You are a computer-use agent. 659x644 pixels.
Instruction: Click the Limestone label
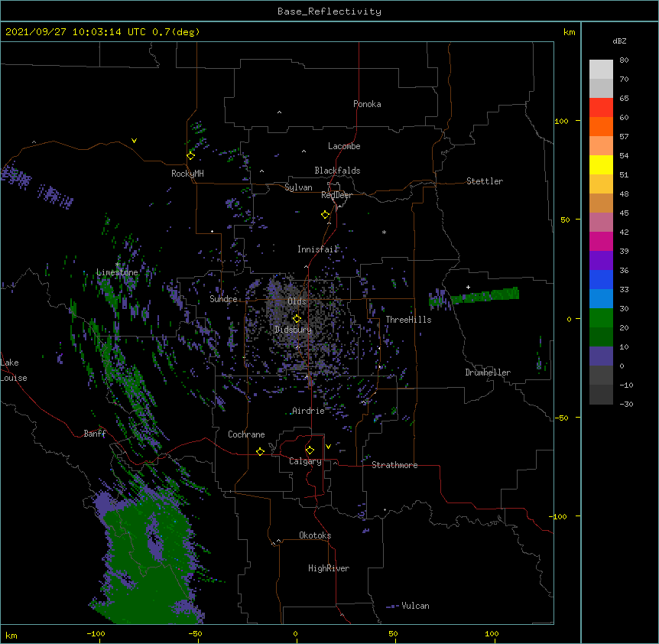tap(117, 272)
